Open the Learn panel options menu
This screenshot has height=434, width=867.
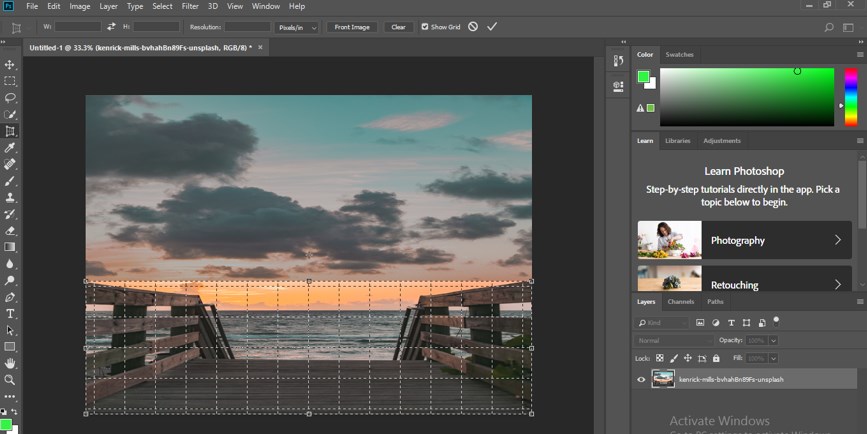click(x=860, y=141)
